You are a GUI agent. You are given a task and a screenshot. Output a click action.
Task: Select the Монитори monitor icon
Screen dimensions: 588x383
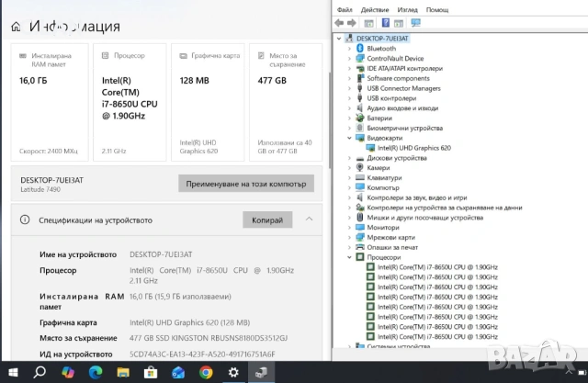tap(360, 227)
